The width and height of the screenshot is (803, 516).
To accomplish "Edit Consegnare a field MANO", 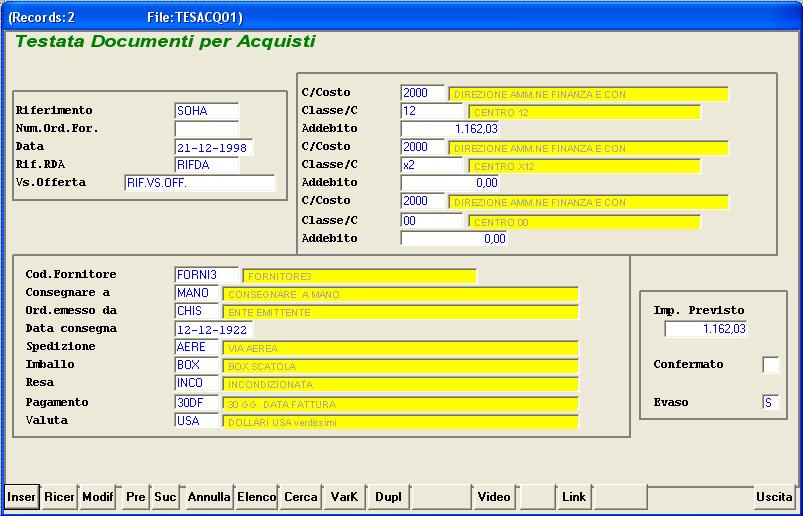I will tap(197, 293).
